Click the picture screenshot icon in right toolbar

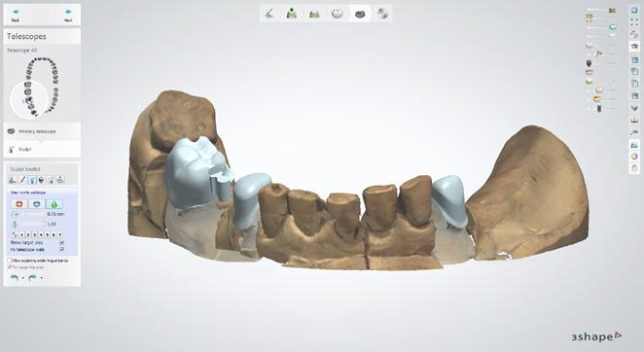coord(634,145)
